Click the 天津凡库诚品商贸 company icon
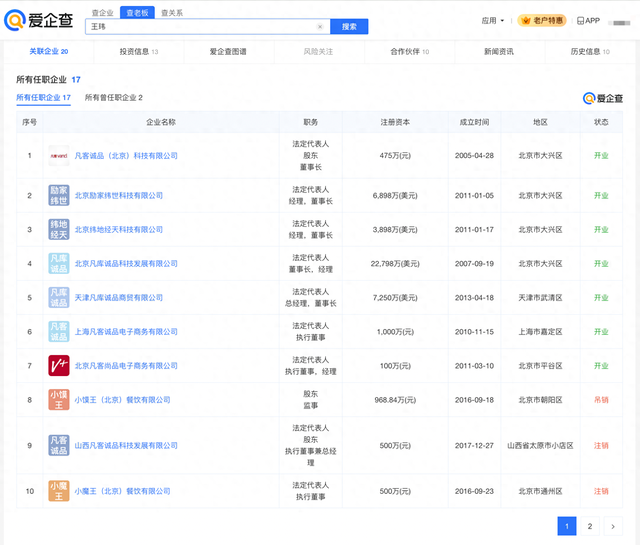Screen dimensions: 640x545 59,298
